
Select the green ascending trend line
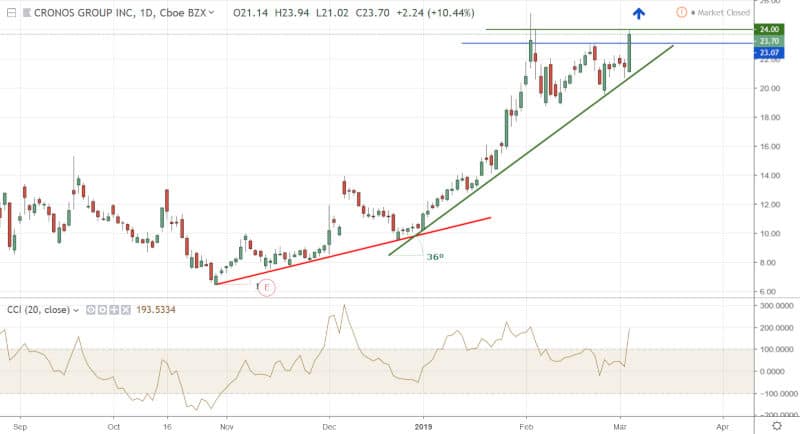click(531, 150)
